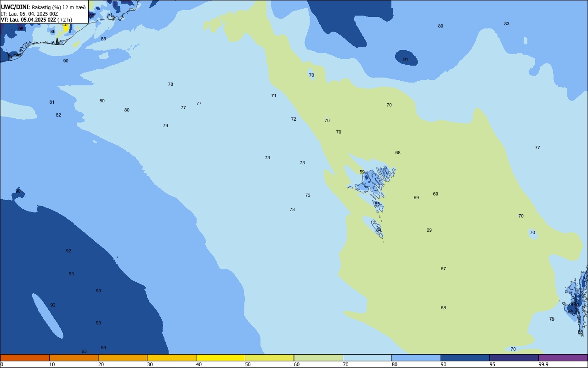Click the "89" humidity value
Viewport: 588px width, 368px height.
pyautogui.click(x=441, y=26)
